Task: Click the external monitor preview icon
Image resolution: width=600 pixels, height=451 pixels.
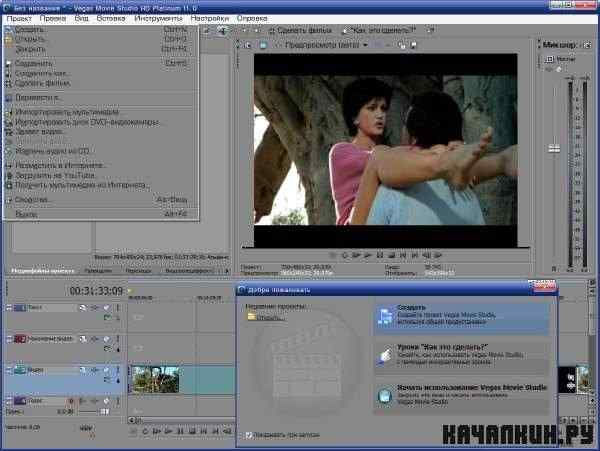Action: pos(263,45)
